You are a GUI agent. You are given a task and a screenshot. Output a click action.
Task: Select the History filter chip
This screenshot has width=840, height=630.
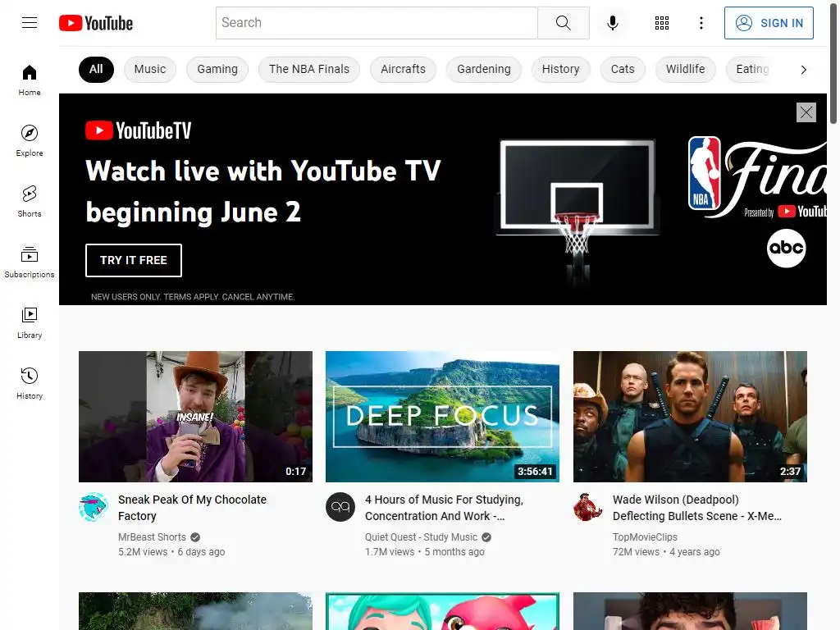(x=560, y=70)
